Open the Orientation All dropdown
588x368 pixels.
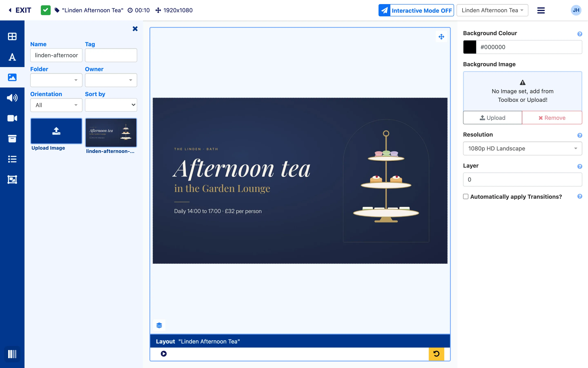56,105
